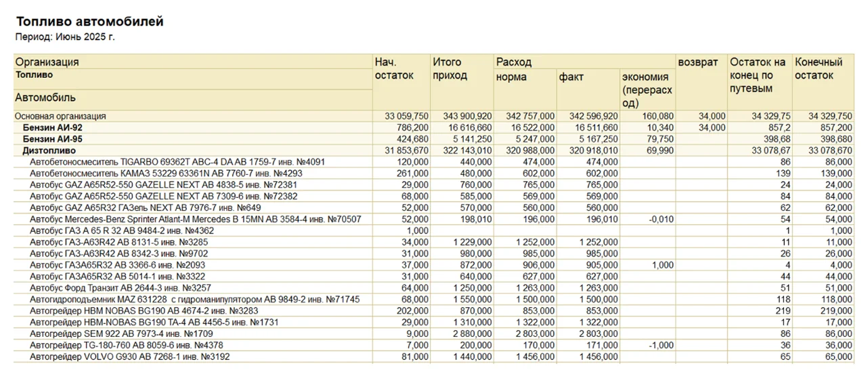This screenshot has height=383, width=868.
Task: Click the report title "Топливо автомобилей"
Action: (90, 22)
